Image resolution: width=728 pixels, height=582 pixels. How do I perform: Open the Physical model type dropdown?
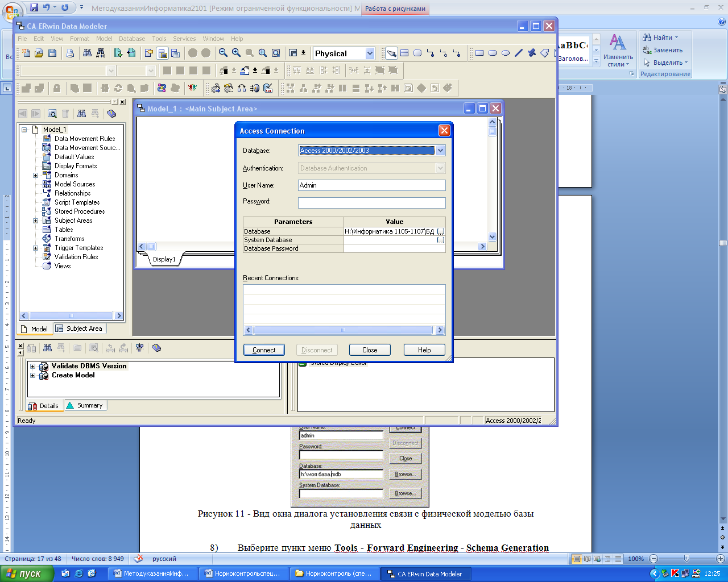point(370,53)
